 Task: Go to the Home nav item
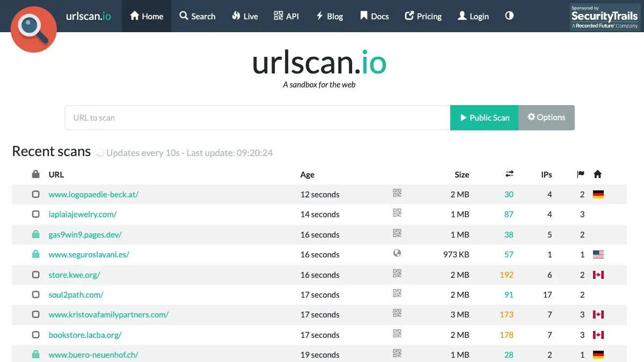tap(147, 16)
